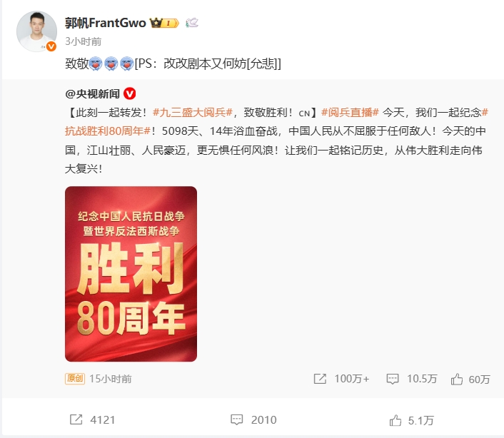
Task: Open 郭帆FrantGwo's profile avatar
Action: coord(36,31)
